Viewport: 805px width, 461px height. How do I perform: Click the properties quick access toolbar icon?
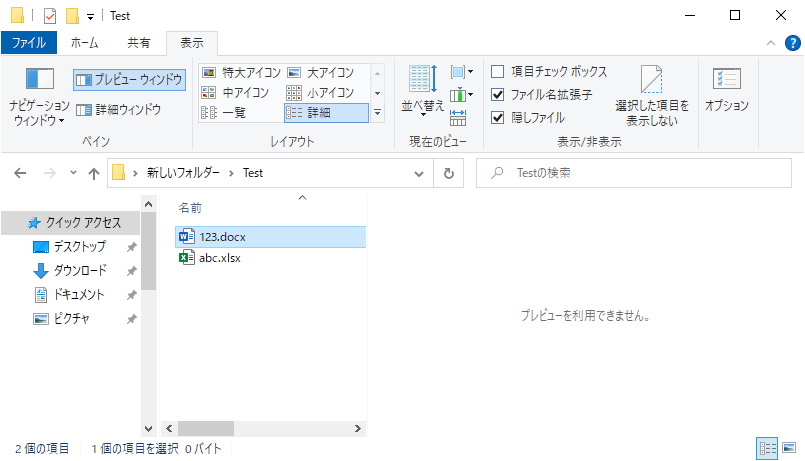click(50, 16)
